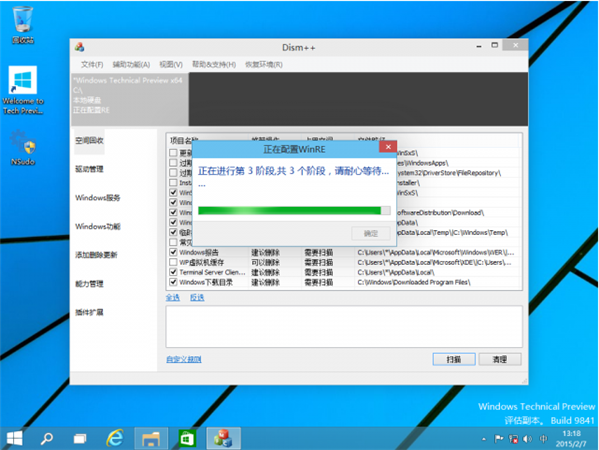
Task: Select the 能力管理 sidebar tab
Action: pos(89,283)
